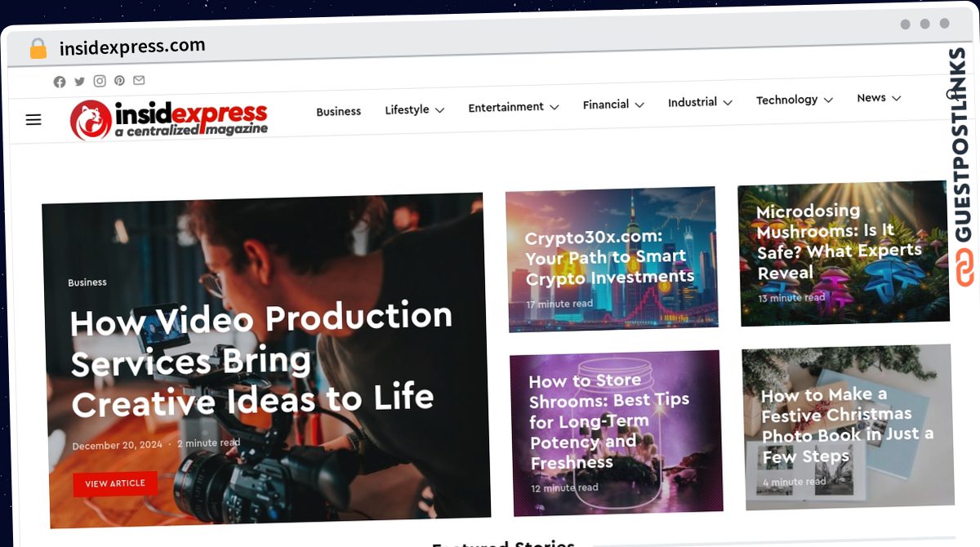Expand the Financial dropdown menu

coord(613,105)
